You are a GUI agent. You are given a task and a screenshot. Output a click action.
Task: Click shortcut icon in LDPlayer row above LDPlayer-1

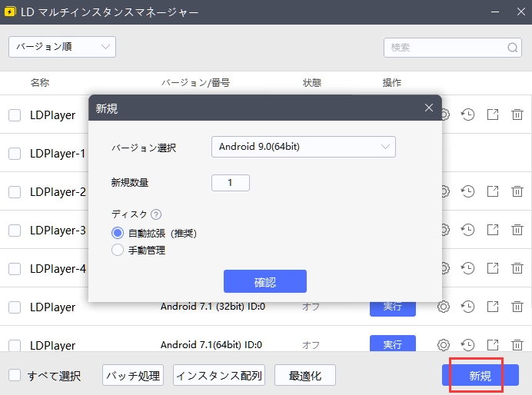[493, 115]
